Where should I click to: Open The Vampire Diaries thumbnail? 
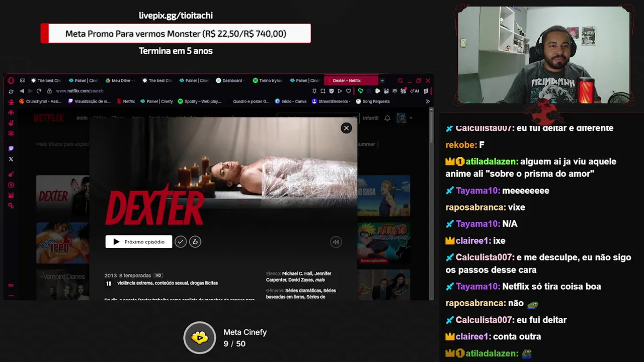point(62,285)
